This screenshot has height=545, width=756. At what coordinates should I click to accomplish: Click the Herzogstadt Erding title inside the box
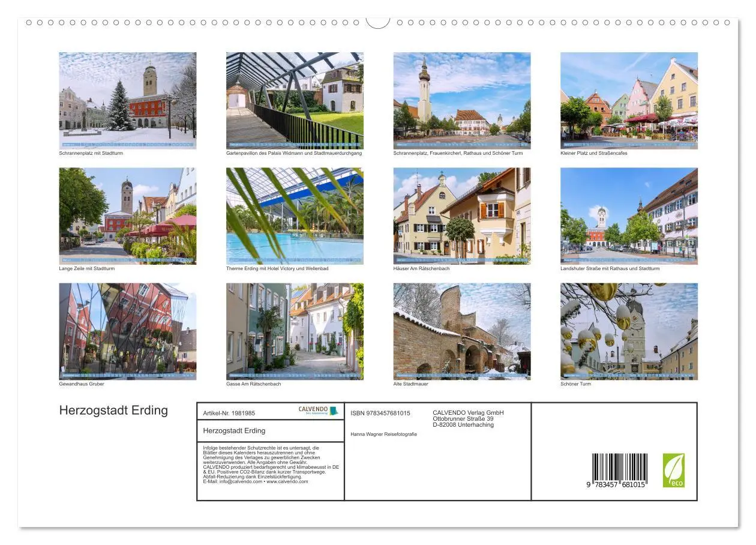[234, 430]
